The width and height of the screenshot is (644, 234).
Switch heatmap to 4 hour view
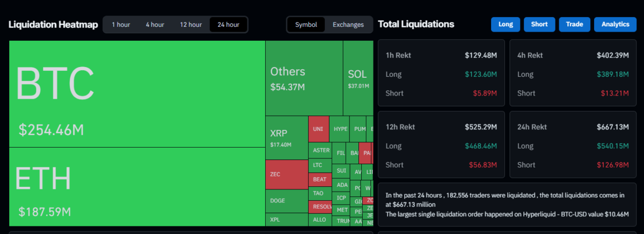(x=155, y=25)
